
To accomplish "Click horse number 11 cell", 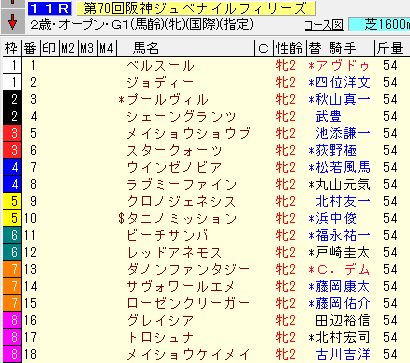I will (x=30, y=235).
